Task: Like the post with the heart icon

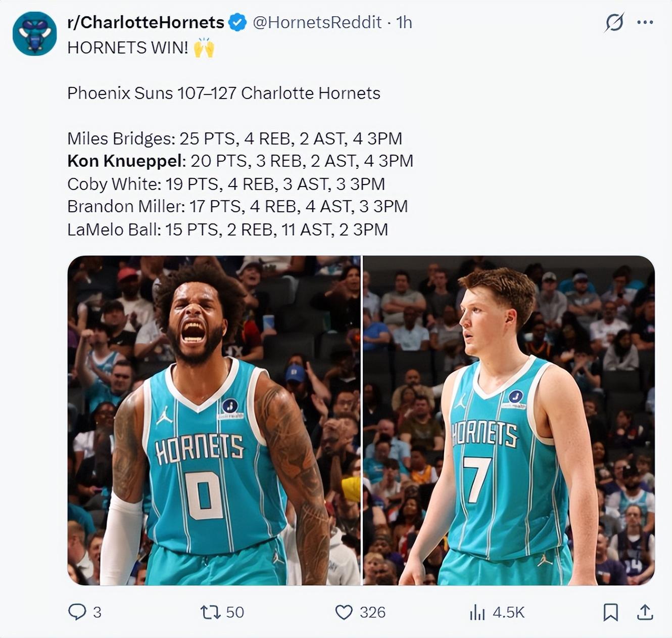Action: tap(344, 612)
